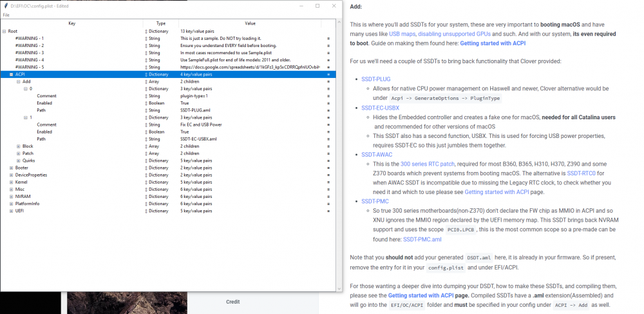Viewport: 644px width, 314px height.
Task: Expand the PlatformInfo tree node
Action: (11, 204)
